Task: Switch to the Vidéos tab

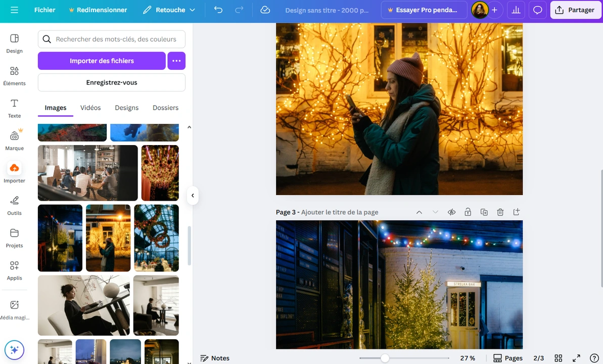Action: [90, 107]
